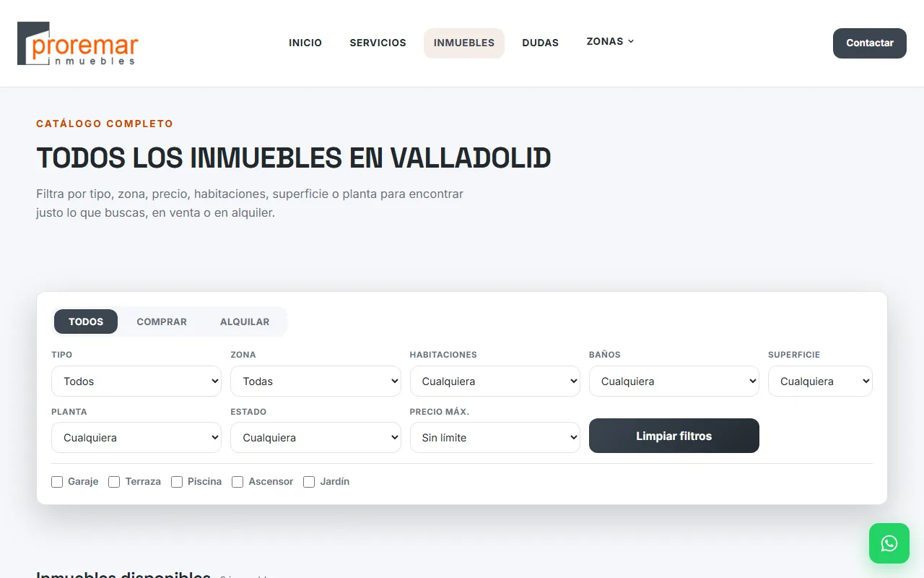Screen dimensions: 924x578
Task: Open the Dudas page
Action: [x=541, y=43]
